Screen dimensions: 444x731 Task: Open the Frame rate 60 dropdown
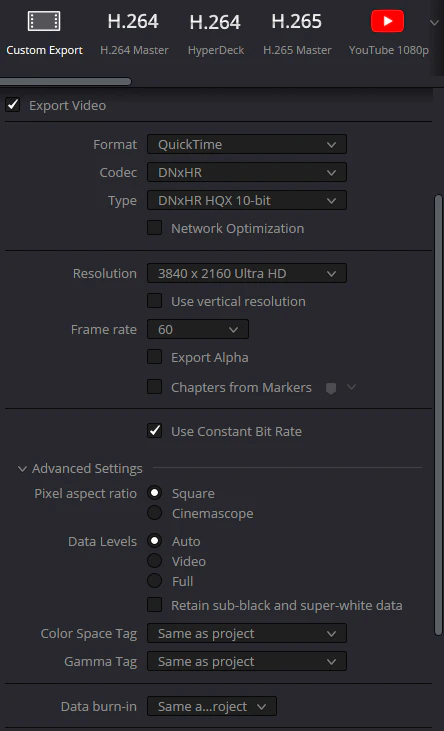(198, 329)
